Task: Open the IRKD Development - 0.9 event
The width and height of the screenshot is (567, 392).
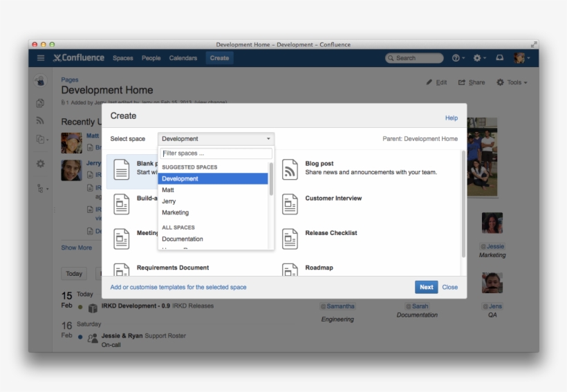Action: [x=136, y=306]
